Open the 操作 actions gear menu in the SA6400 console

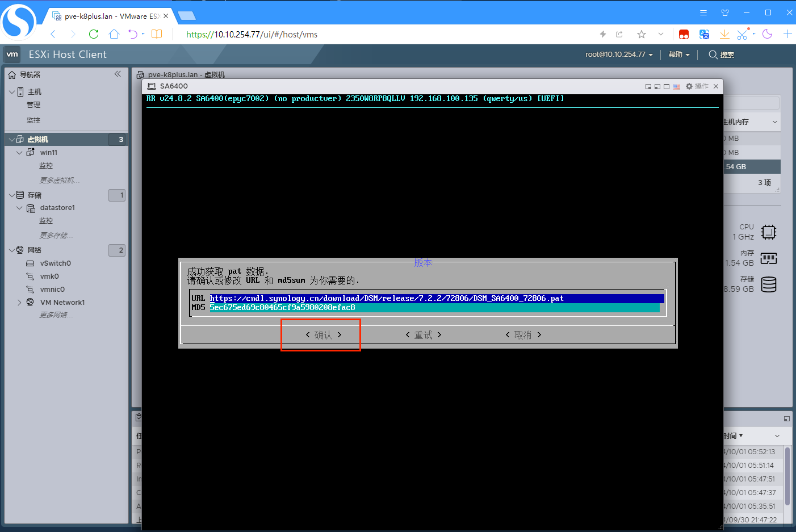(x=697, y=86)
